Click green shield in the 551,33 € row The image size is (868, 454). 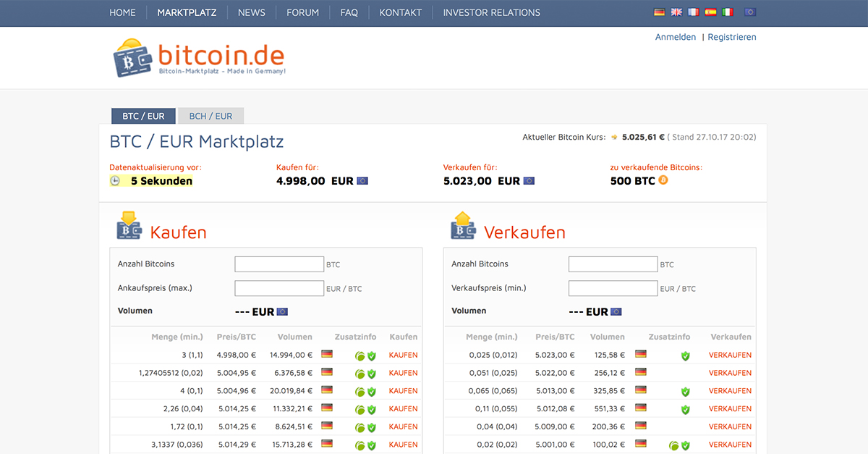(x=686, y=409)
